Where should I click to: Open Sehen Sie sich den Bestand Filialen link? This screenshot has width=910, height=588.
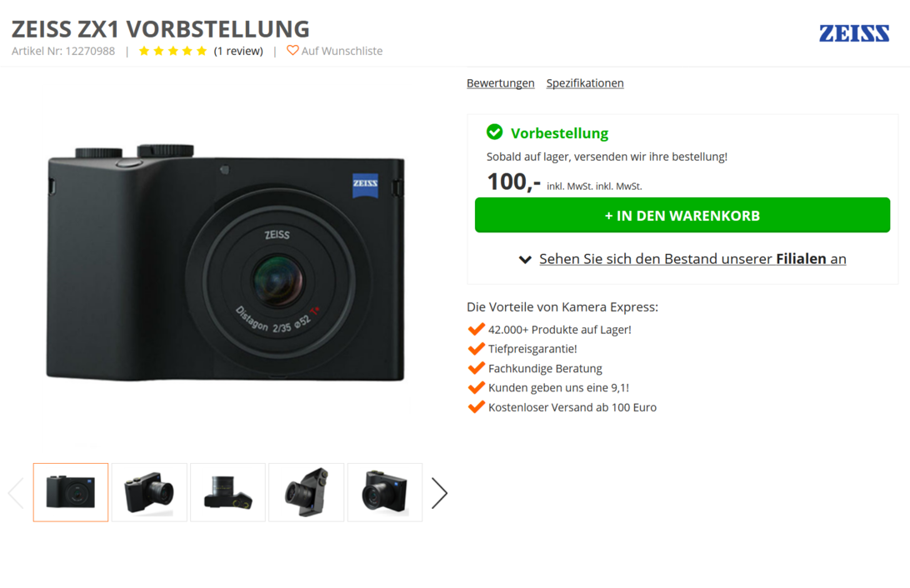pos(692,259)
